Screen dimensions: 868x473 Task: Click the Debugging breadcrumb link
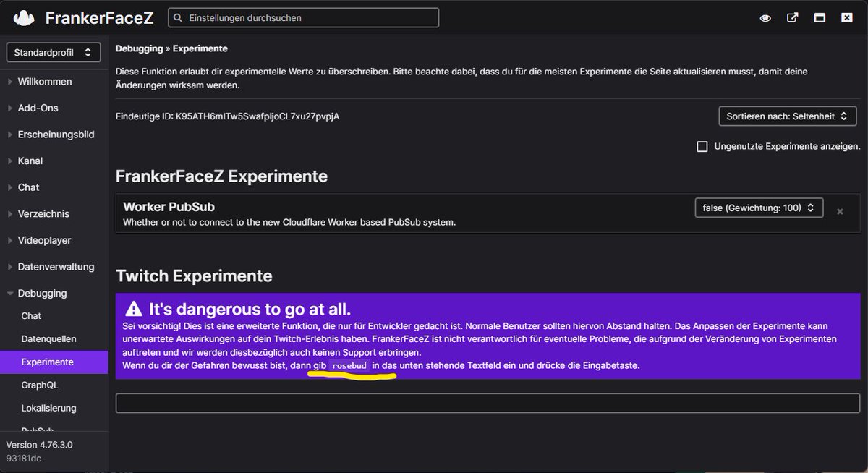coord(140,48)
